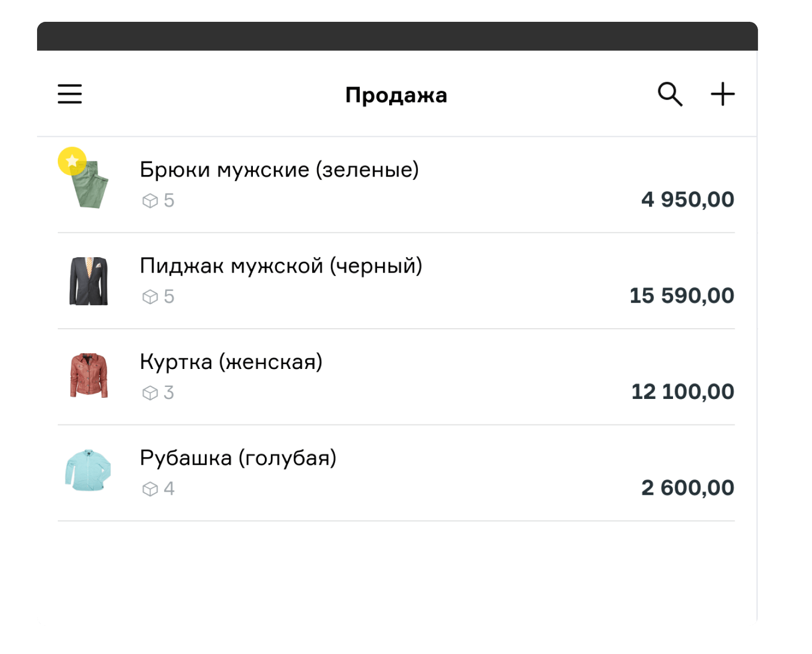Click stock box icon under Куртка (женская)
Screen dimensions: 812x654
click(150, 393)
